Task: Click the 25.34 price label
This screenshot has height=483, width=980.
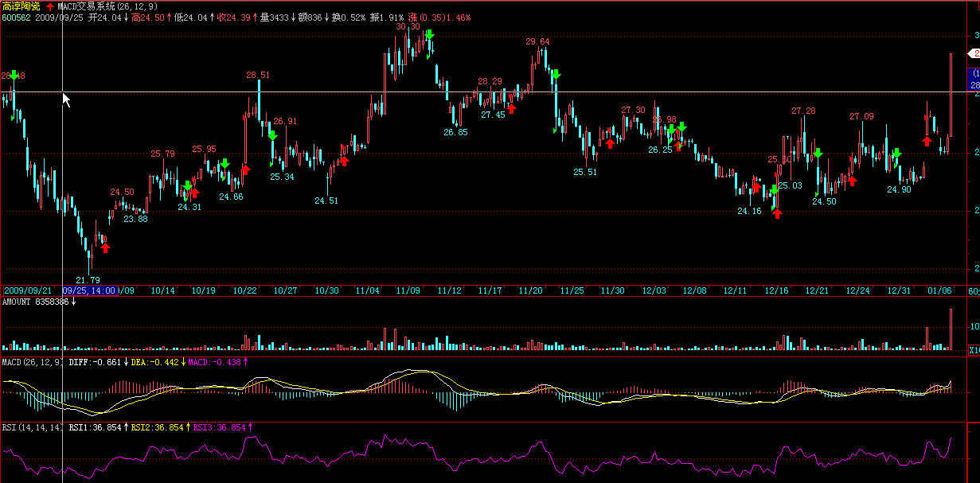Action: pyautogui.click(x=282, y=177)
